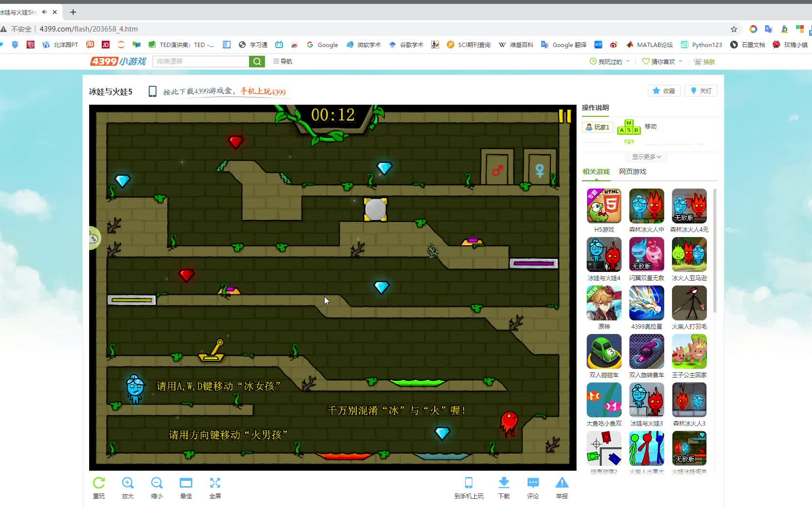812x508 pixels.
Task: Open the Python123 bookmark
Action: pos(701,45)
